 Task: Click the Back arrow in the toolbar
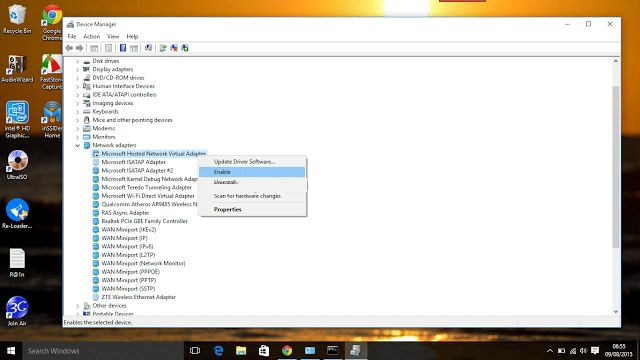tap(69, 48)
